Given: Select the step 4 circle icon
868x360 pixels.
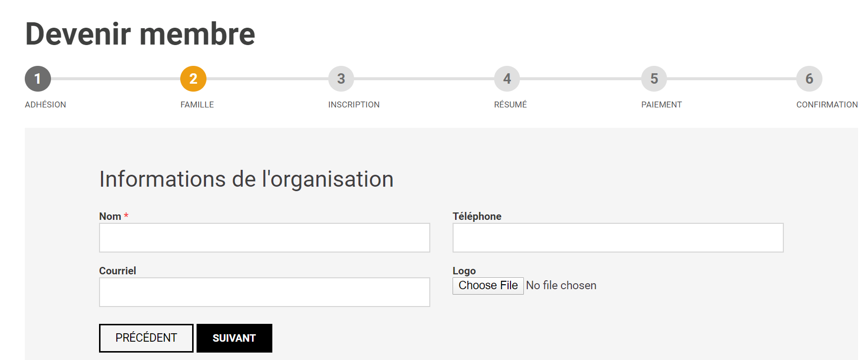Looking at the screenshot, I should (x=507, y=79).
